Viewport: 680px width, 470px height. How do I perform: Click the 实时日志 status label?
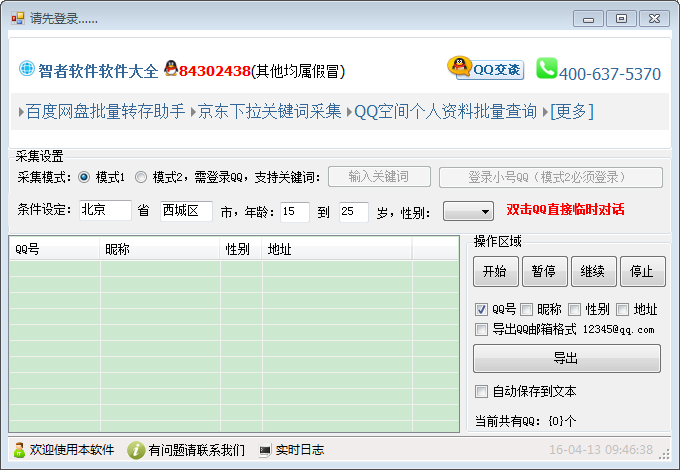(300, 450)
